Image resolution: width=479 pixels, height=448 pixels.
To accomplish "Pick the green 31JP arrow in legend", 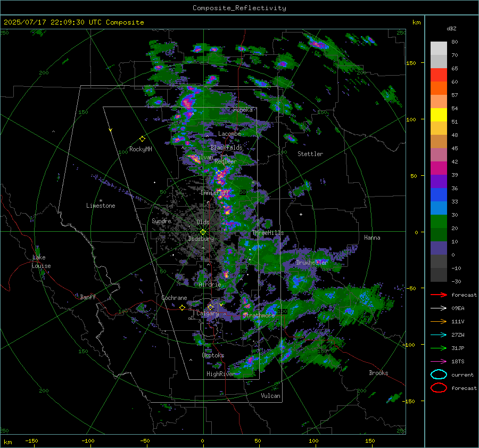I will (439, 348).
